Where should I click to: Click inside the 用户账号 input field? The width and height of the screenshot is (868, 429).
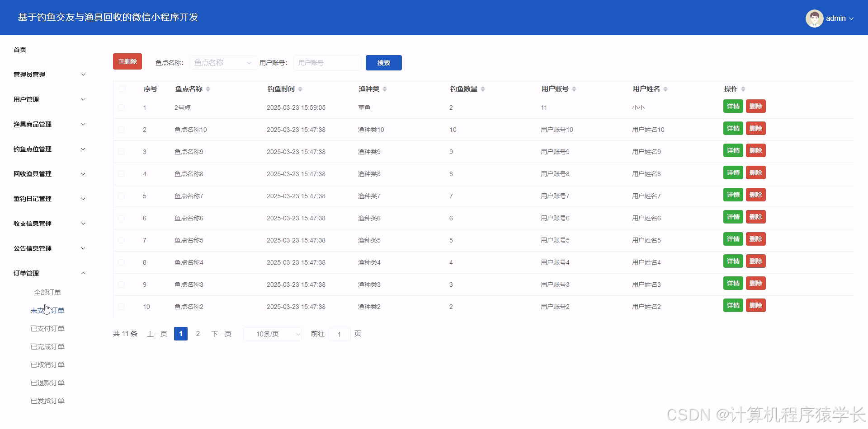pos(327,63)
